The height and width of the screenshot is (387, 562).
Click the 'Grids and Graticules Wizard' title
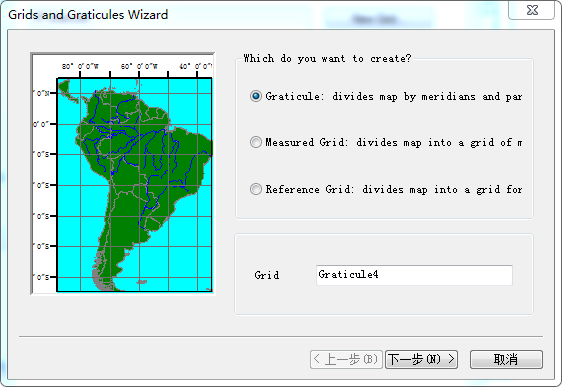[x=88, y=15]
